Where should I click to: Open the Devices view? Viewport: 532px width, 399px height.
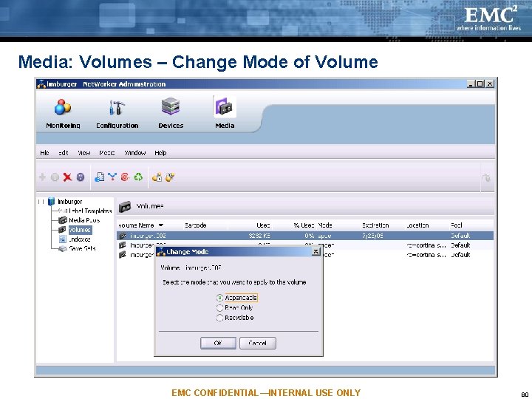tap(171, 114)
